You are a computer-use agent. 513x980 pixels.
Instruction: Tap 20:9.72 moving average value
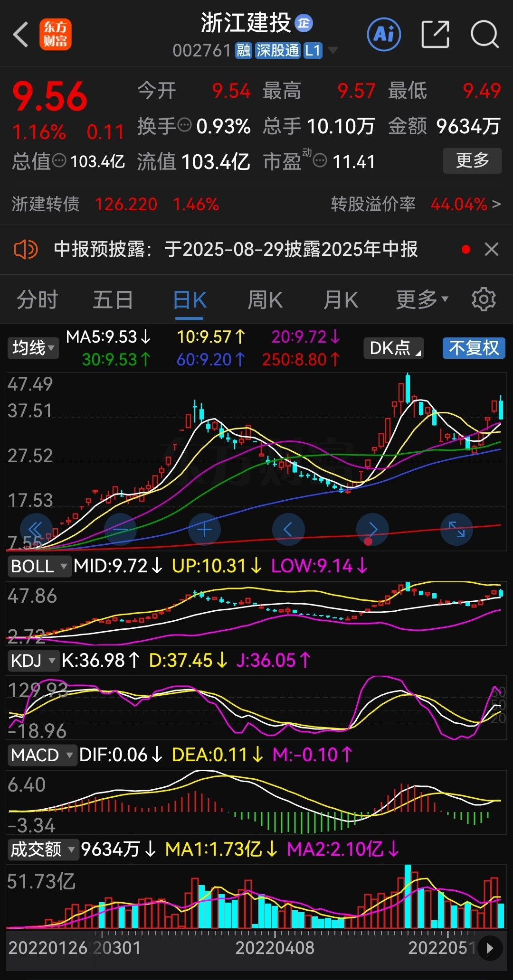click(306, 337)
